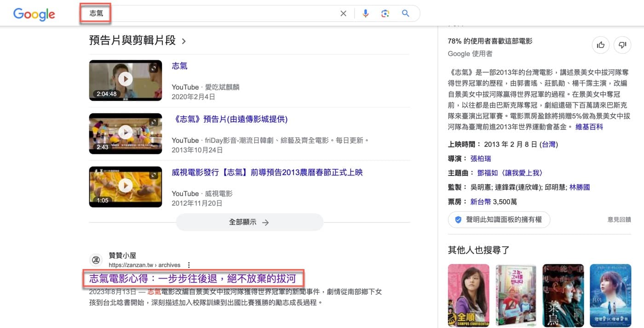Viewport: 644px width, 328px height.
Task: Open 志氣電影心得 search result title
Action: click(x=192, y=279)
